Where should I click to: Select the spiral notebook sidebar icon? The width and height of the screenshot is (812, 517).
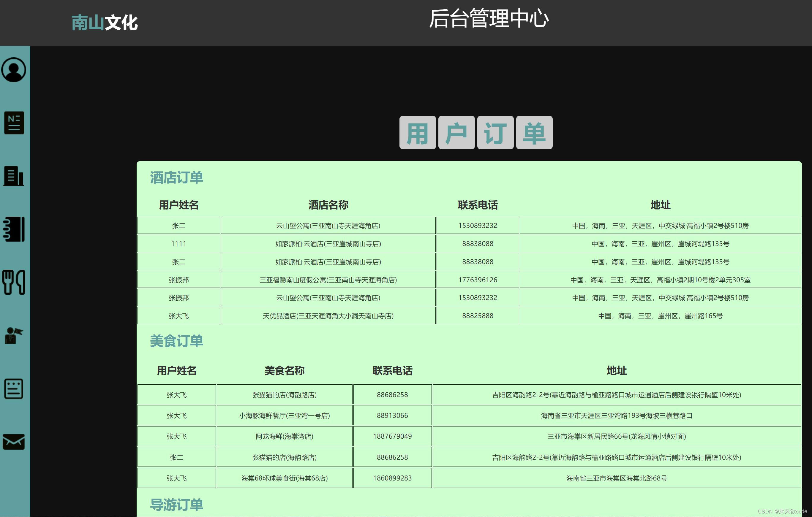coord(14,229)
